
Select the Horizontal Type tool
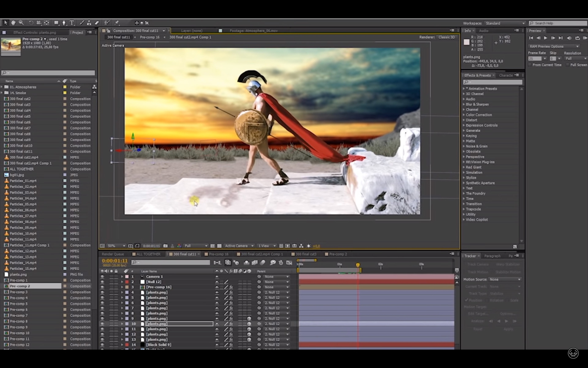72,23
